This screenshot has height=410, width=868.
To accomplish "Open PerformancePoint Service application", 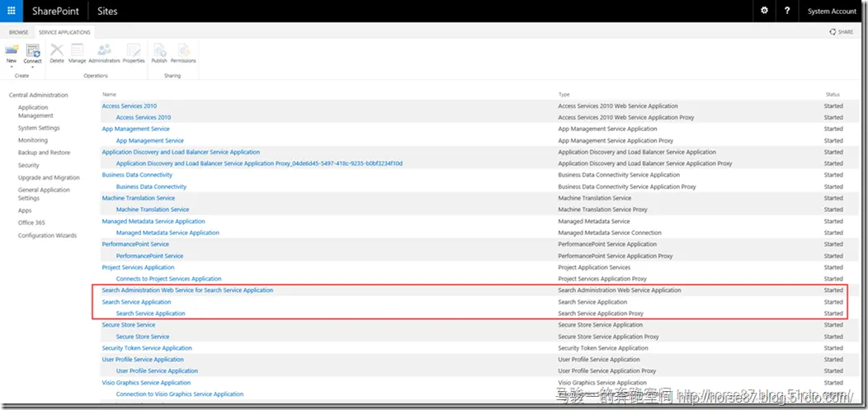I will point(135,244).
